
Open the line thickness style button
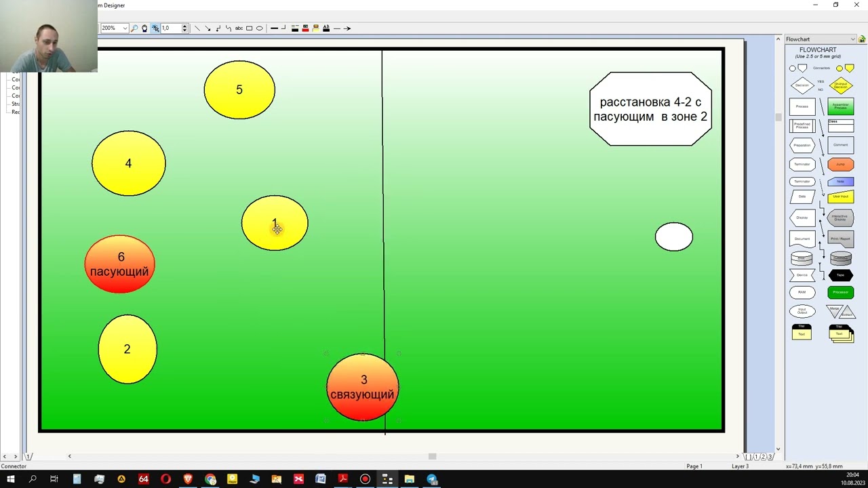274,28
